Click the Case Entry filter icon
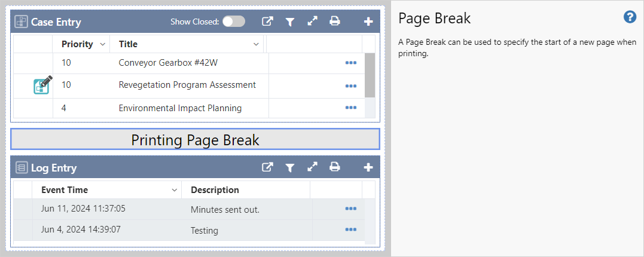Viewport: 644px width, 257px height. [290, 22]
